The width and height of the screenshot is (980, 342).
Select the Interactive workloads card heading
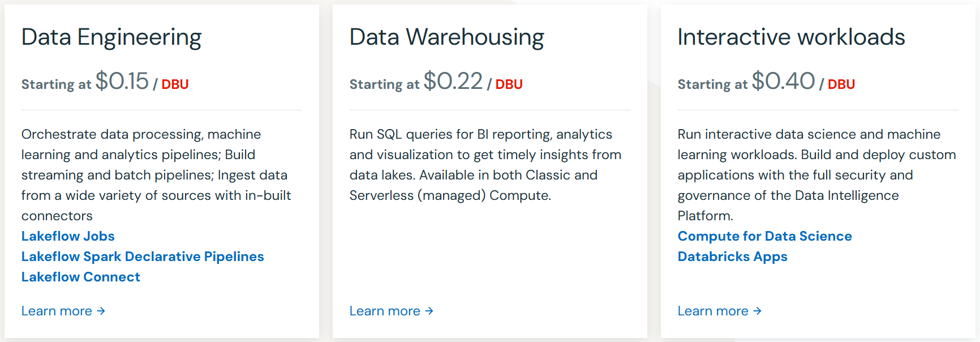pos(791,37)
